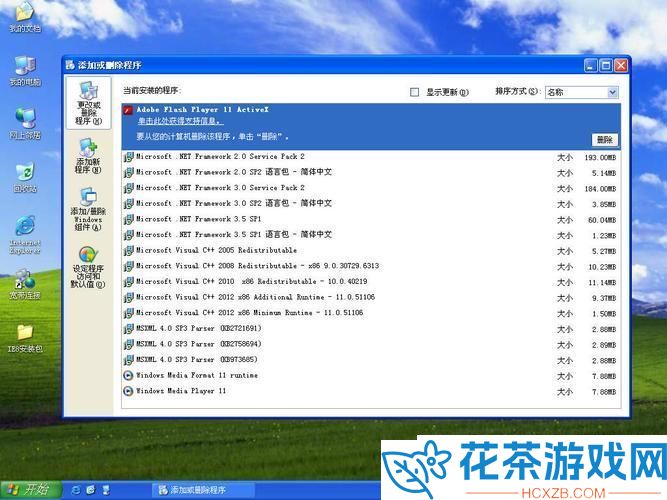The width and height of the screenshot is (667, 500).
Task: Select MSXML 4.0 SP3 Parser (KB2758694) row
Action: 371,344
